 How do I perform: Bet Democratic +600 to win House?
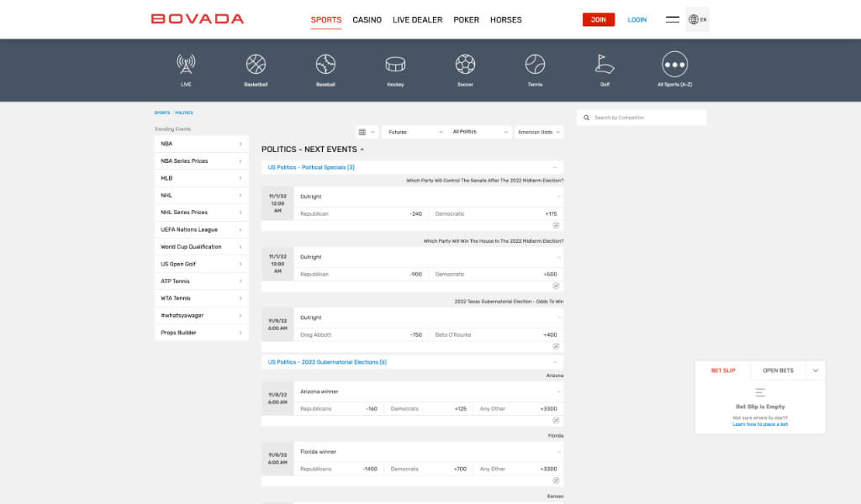point(496,274)
